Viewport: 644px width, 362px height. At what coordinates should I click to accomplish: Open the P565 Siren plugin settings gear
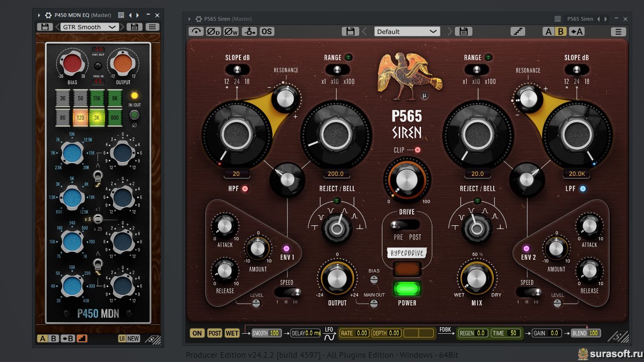point(198,19)
